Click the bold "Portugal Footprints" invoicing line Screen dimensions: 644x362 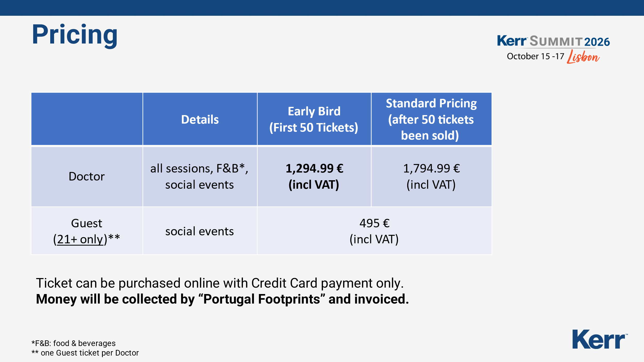222,299
